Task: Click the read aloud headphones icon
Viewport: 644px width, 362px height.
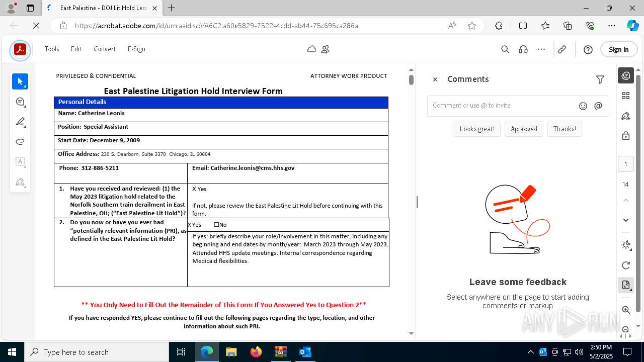Action: coord(523,49)
